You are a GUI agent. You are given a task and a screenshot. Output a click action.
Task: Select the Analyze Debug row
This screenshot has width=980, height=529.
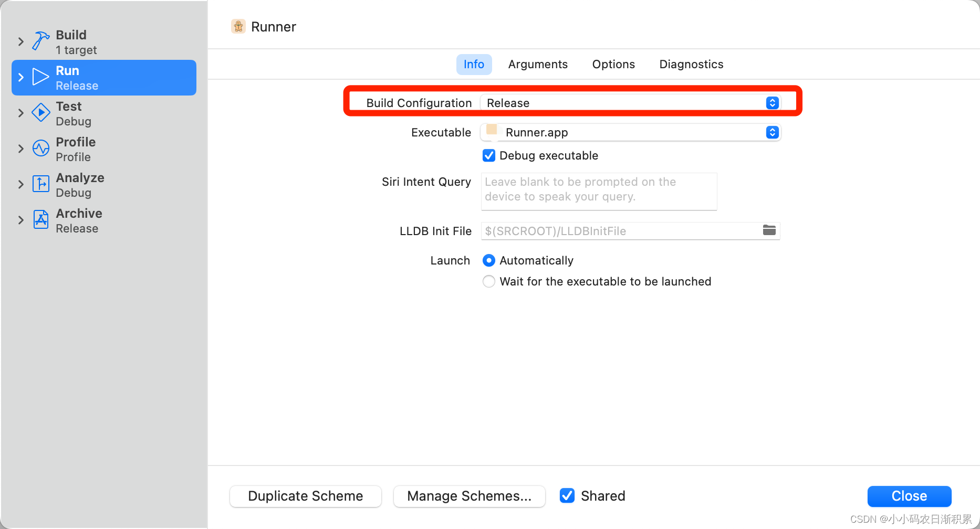pyautogui.click(x=104, y=185)
